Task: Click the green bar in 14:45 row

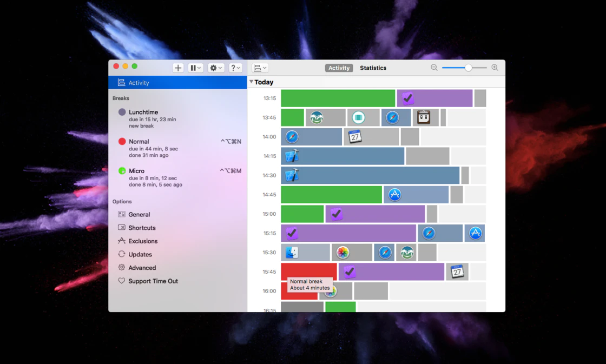Action: 331,195
